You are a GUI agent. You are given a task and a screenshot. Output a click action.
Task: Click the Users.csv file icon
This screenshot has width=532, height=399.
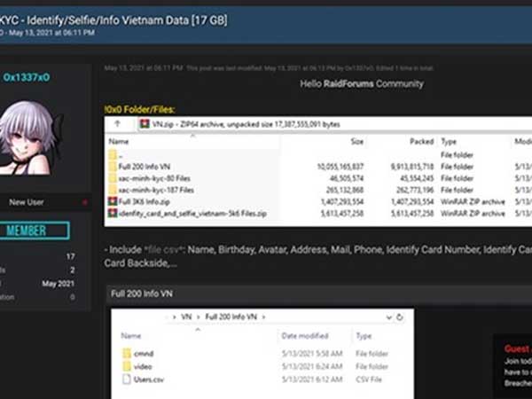pos(127,379)
